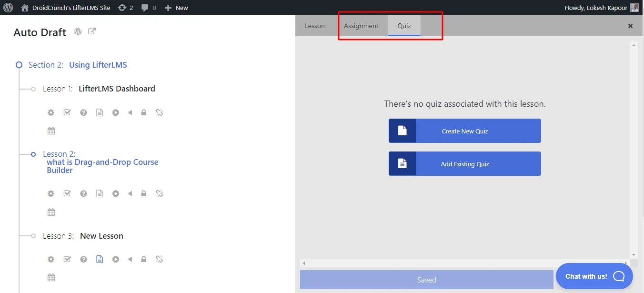Select Lesson 3 title New Lesson
Screen dimensions: 644x293
point(101,236)
